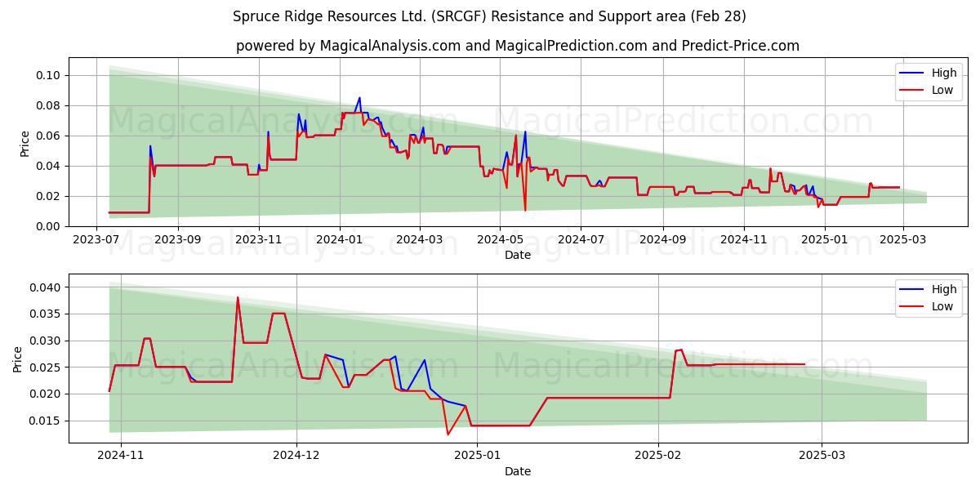Click the top chart 'Date' axis label
Viewport: 980px width, 490px height.
tap(518, 255)
